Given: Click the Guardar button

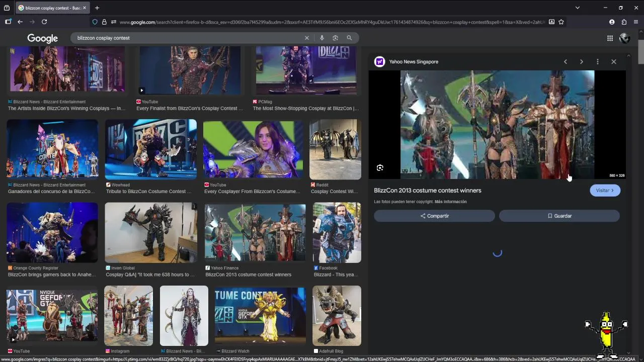Looking at the screenshot, I should 559,216.
